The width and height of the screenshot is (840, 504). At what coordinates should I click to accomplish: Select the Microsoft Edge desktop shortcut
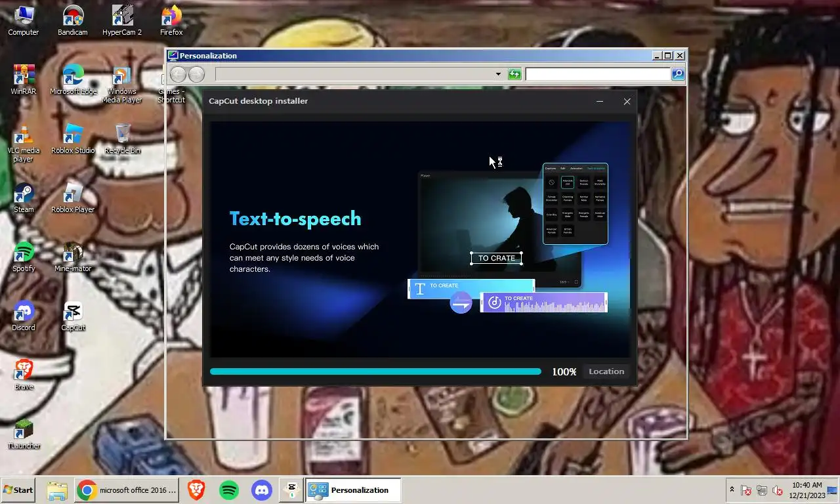click(x=73, y=79)
